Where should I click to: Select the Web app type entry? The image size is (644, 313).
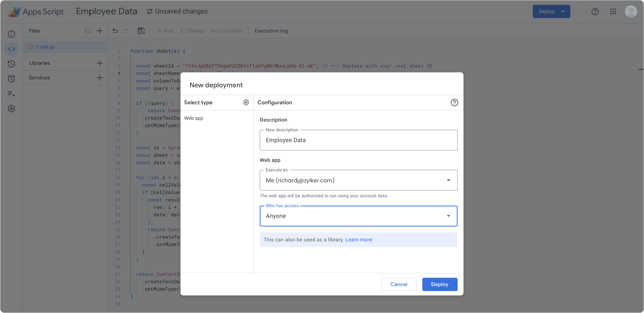click(194, 118)
